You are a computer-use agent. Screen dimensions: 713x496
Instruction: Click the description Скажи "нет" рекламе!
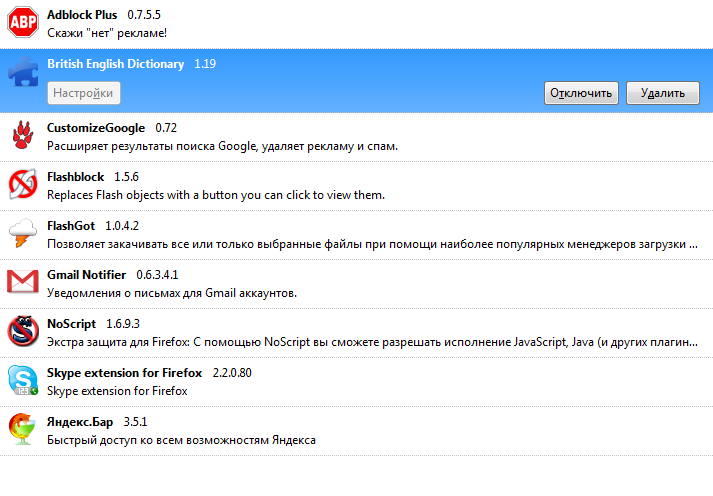(x=107, y=33)
